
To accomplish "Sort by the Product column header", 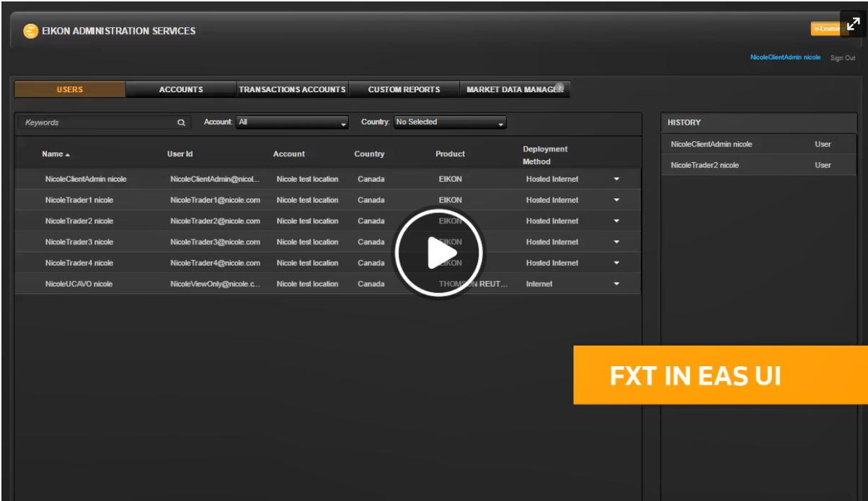I will 450,154.
